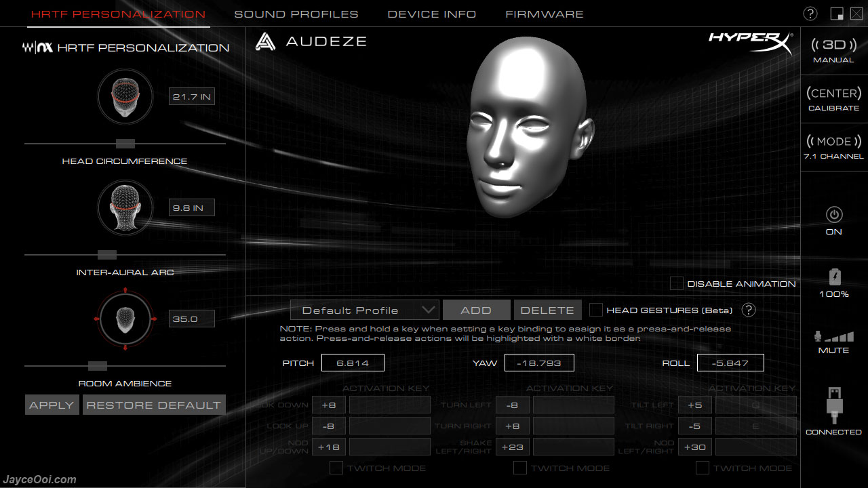Image resolution: width=868 pixels, height=488 pixels.
Task: Click the Shake Left/Right +23 value box
Action: (513, 447)
